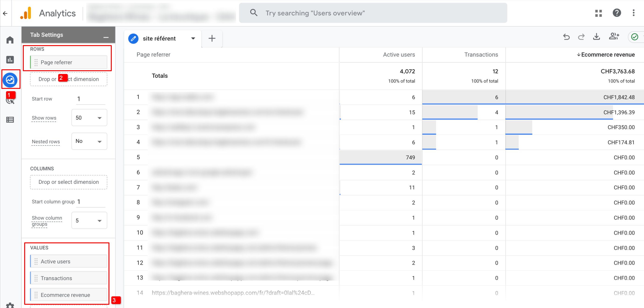Expand the Show rows dropdown
This screenshot has height=308, width=644.
coord(89,118)
